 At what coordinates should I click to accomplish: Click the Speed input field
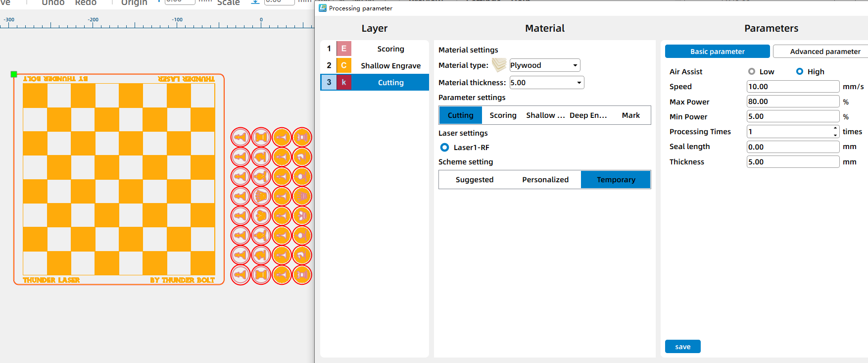pyautogui.click(x=792, y=87)
